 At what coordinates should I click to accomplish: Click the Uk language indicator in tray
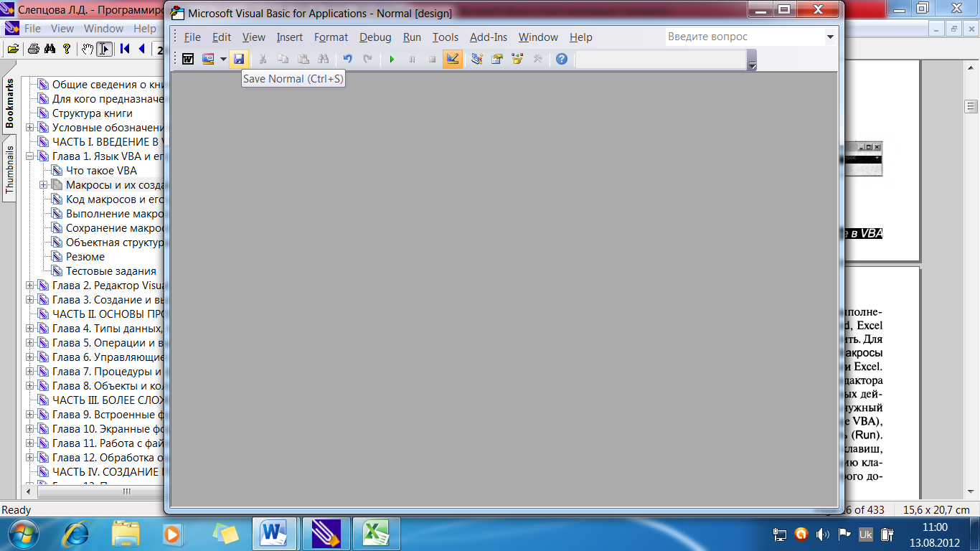pos(866,534)
